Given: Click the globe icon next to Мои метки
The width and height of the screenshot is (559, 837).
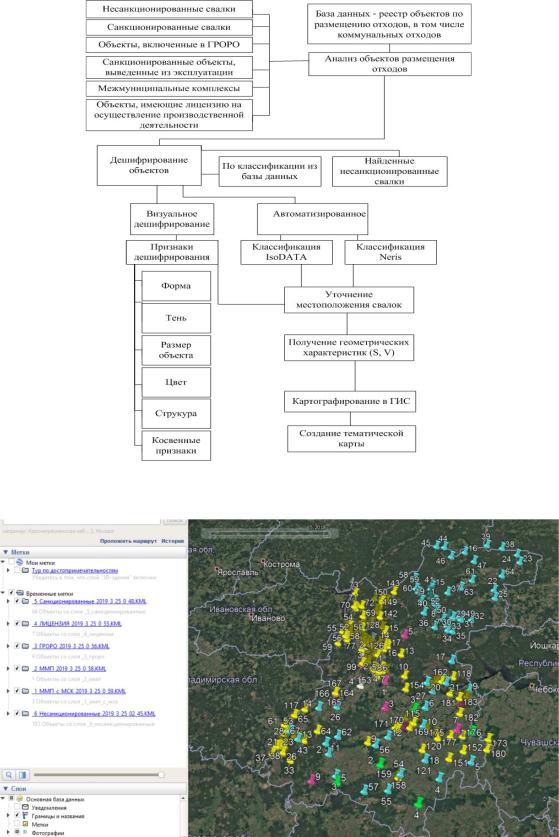Looking at the screenshot, I should [20, 563].
